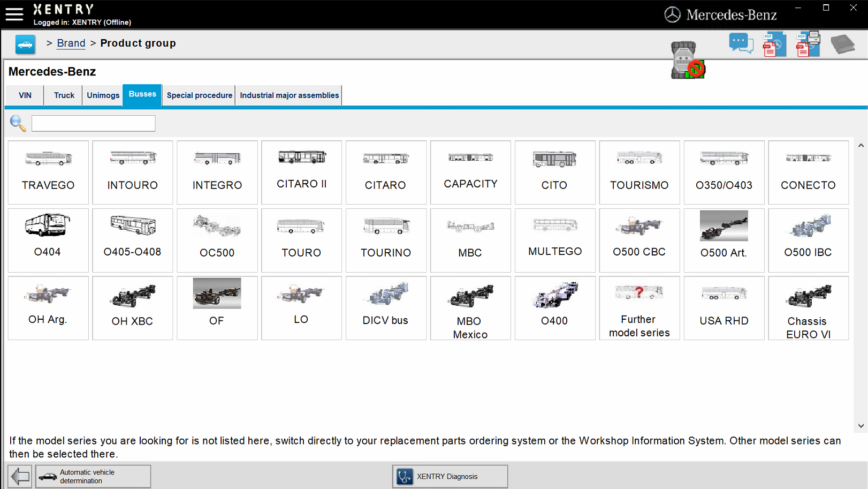Open the messages chat icon
This screenshot has height=489, width=868.
point(741,43)
